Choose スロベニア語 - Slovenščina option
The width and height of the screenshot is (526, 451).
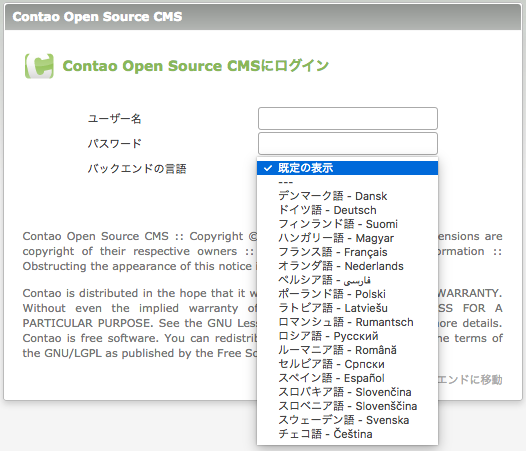(x=348, y=406)
